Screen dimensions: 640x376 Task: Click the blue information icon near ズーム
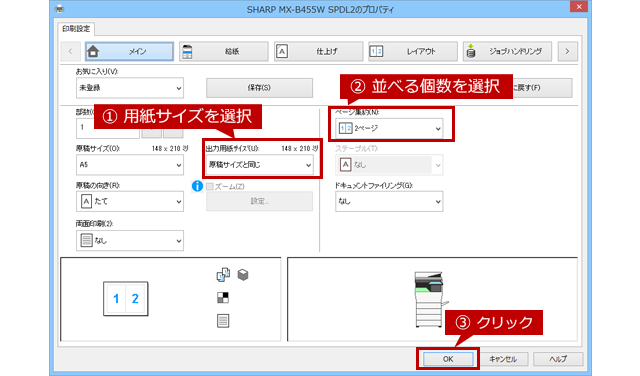click(x=197, y=186)
